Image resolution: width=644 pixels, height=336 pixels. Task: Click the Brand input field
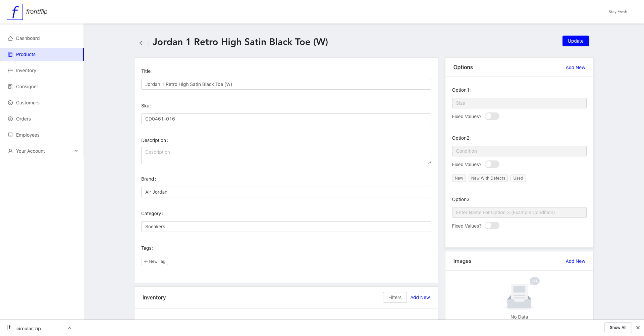(x=286, y=192)
